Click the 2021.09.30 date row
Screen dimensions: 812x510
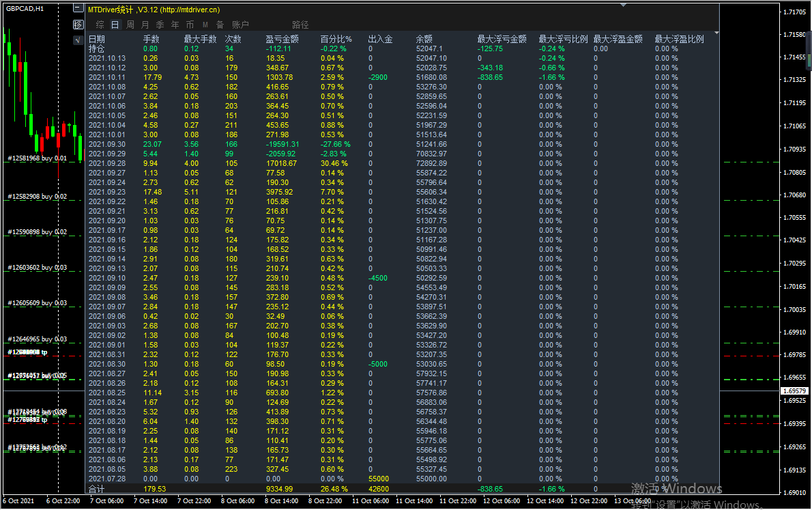(x=107, y=144)
